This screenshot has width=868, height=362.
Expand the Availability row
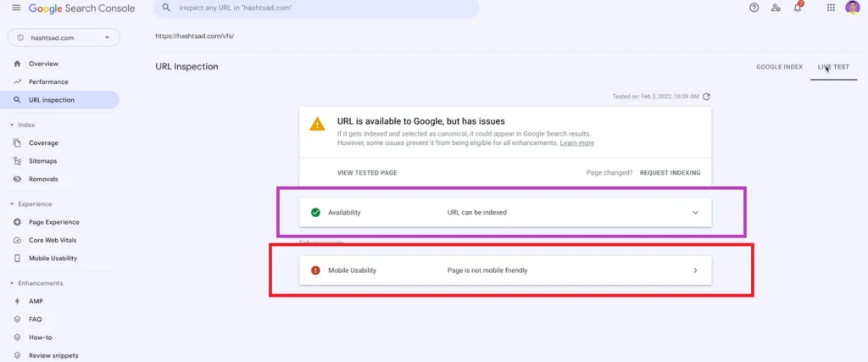695,212
